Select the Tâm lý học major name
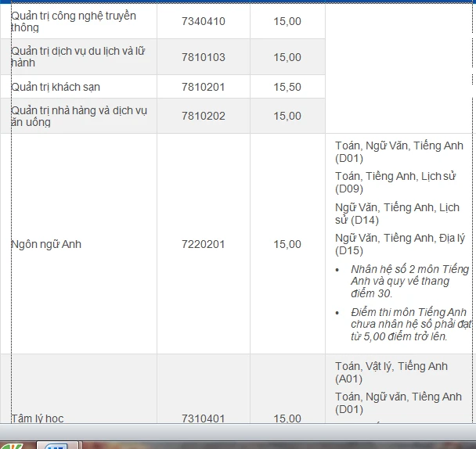The image size is (476, 449). coord(38,418)
